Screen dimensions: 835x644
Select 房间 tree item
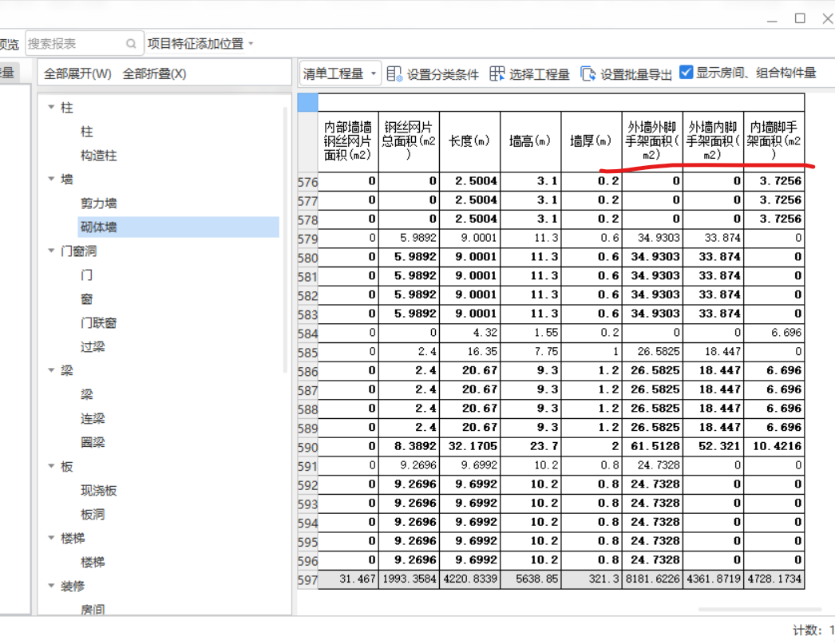[x=93, y=610]
